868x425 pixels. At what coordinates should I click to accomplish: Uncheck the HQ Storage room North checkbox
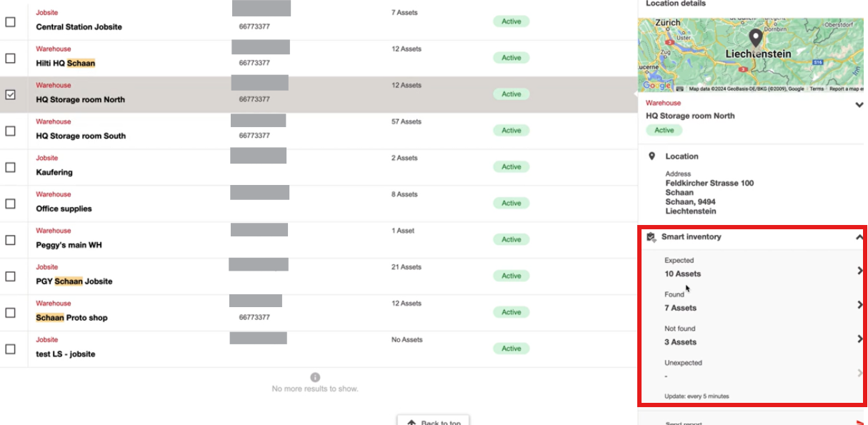11,94
